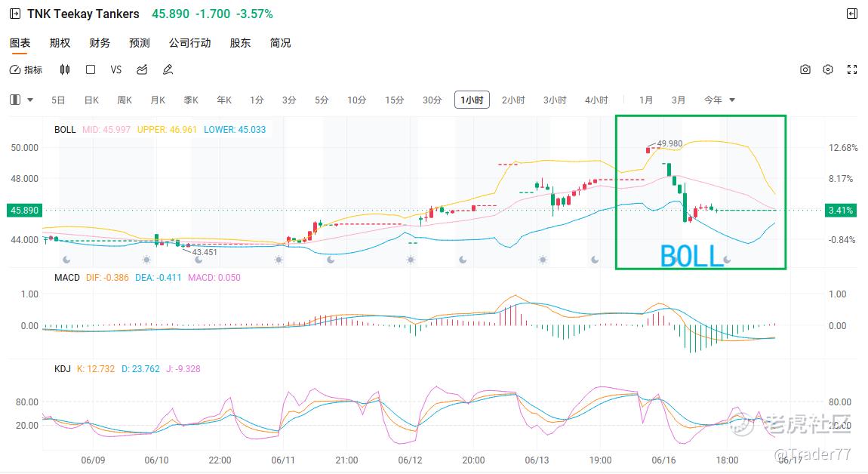Viewport: 868px width, 474px height.
Task: Select the 3月 range
Action: pos(679,100)
